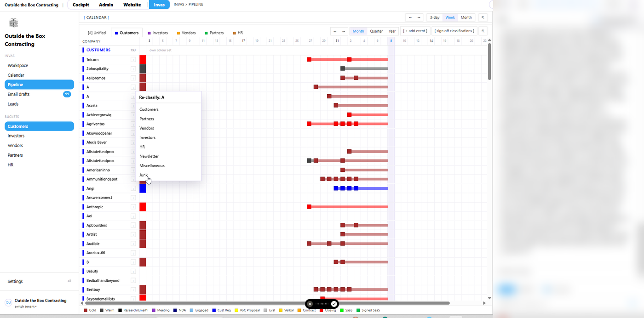Open the Cockpit top tab
Screen dimensions: 644x318
(x=81, y=5)
